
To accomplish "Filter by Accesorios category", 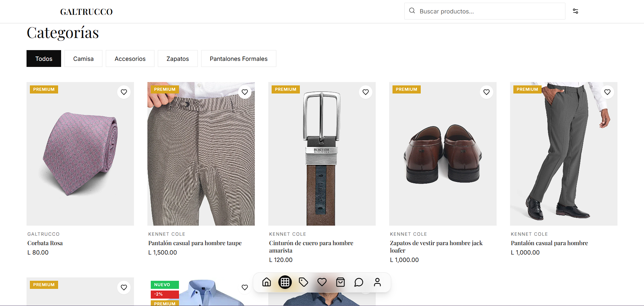I will [x=130, y=59].
